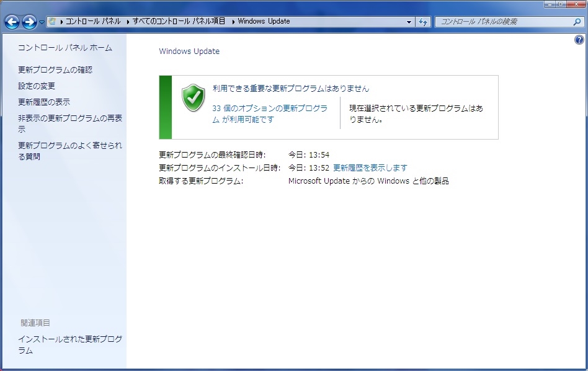Refresh the page with the refresh icon
The image size is (588, 371).
click(x=423, y=22)
